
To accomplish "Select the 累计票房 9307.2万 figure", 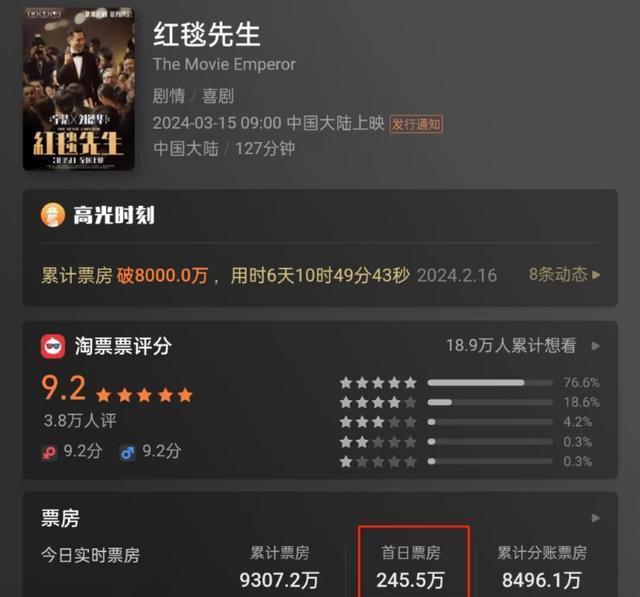I will pyautogui.click(x=280, y=580).
